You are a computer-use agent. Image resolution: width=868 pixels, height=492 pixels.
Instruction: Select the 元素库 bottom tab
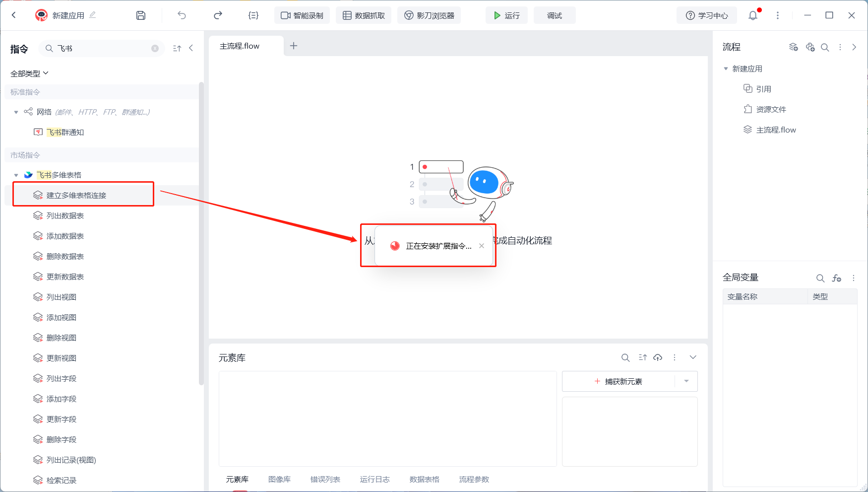(x=237, y=479)
